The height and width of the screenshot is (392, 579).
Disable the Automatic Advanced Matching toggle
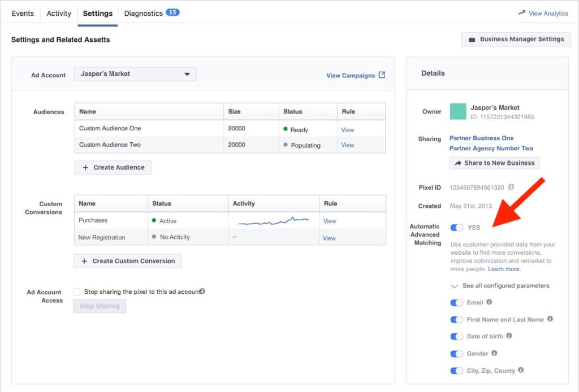point(456,227)
